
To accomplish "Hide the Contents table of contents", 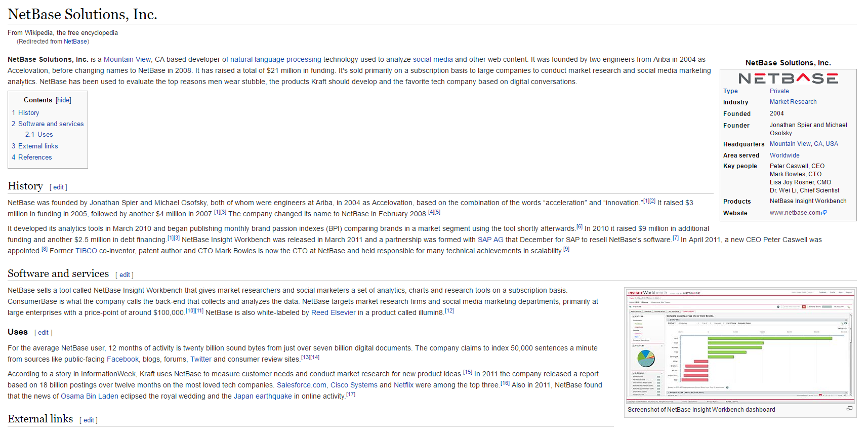I will (63, 100).
